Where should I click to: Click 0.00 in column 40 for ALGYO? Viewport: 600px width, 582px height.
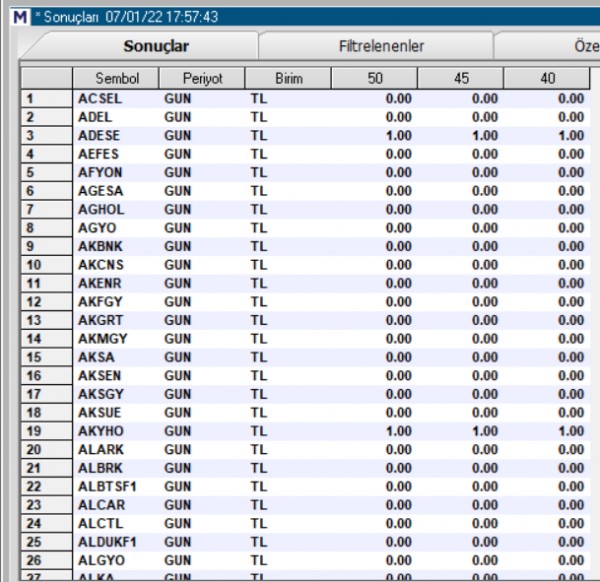click(x=571, y=561)
